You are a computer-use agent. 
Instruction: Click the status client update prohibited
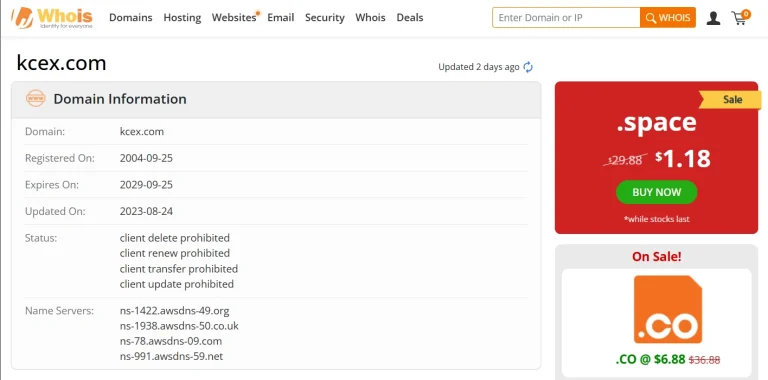177,284
